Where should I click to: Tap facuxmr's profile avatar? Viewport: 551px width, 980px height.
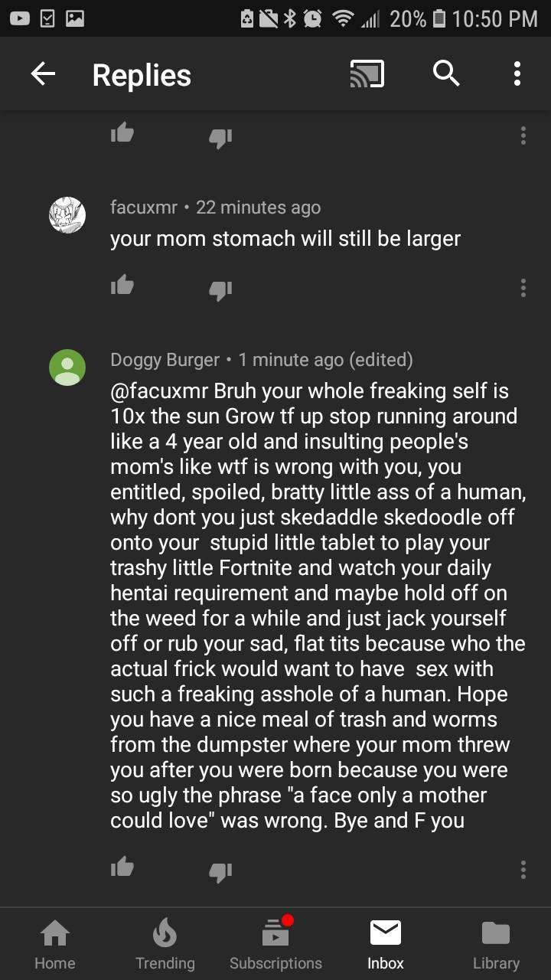tap(67, 215)
